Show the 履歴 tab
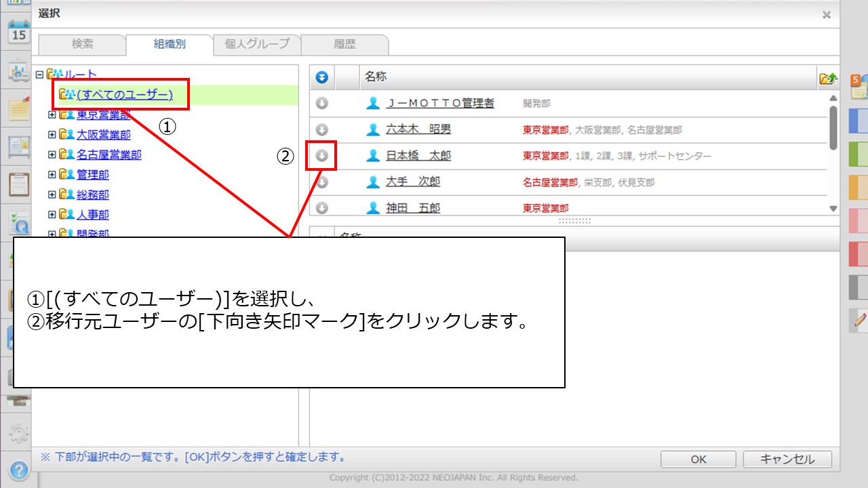The height and width of the screenshot is (488, 868). click(344, 44)
